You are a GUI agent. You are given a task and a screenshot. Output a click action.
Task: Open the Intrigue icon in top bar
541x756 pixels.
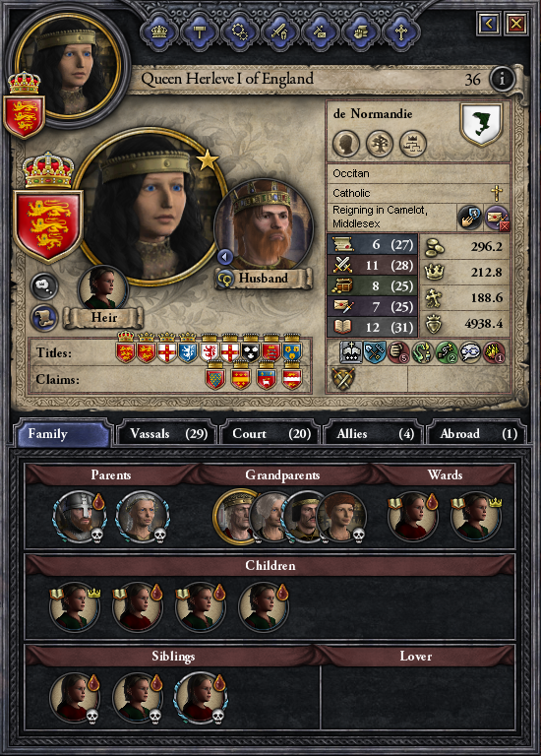pyautogui.click(x=320, y=32)
